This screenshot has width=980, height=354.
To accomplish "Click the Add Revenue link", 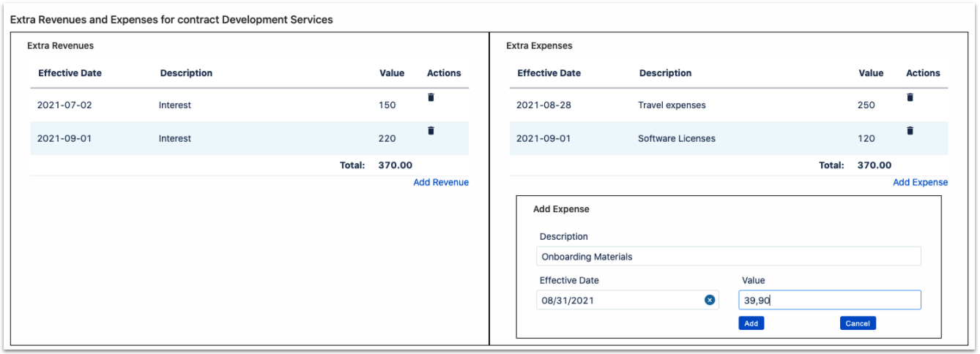I will (441, 182).
